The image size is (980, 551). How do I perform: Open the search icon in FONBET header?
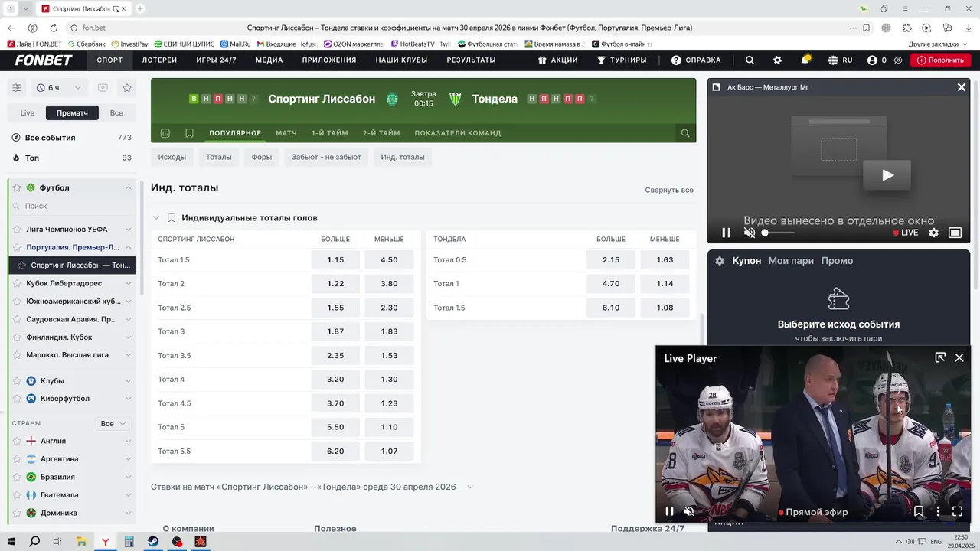750,60
